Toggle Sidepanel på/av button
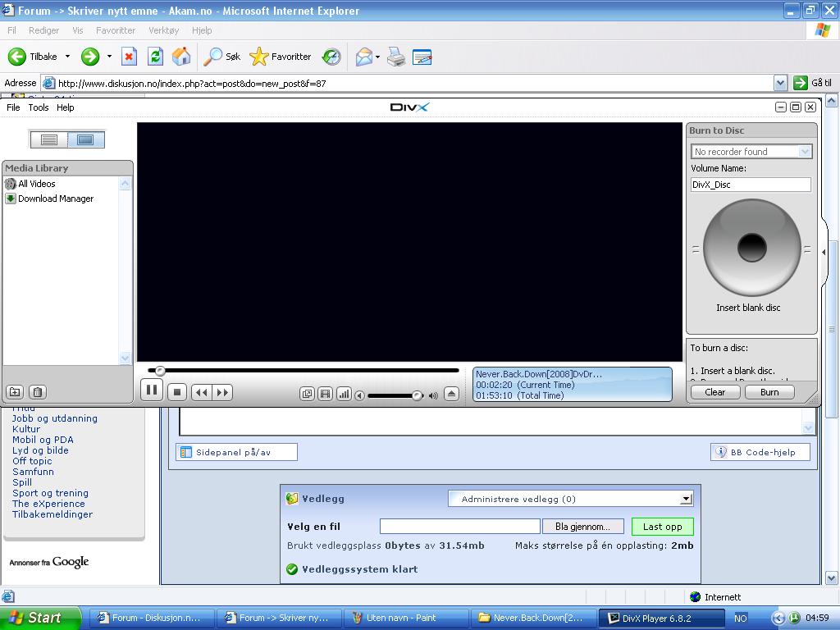This screenshot has height=630, width=840. click(x=236, y=452)
